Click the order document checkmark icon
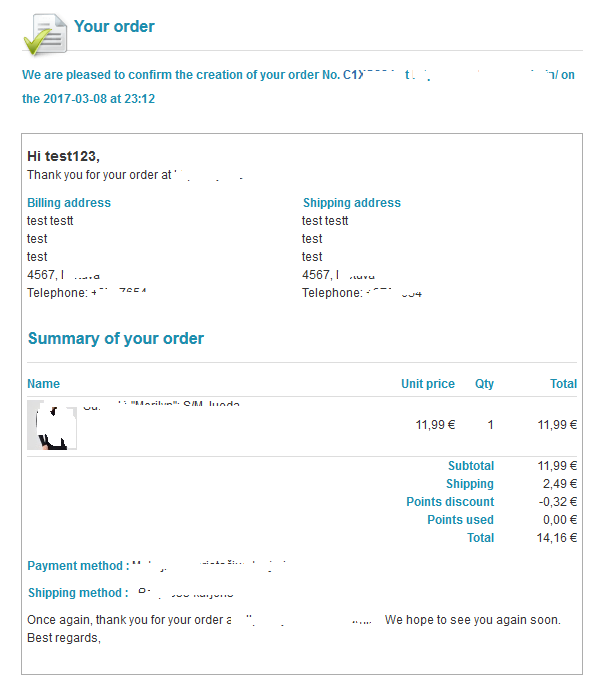 click(45, 35)
